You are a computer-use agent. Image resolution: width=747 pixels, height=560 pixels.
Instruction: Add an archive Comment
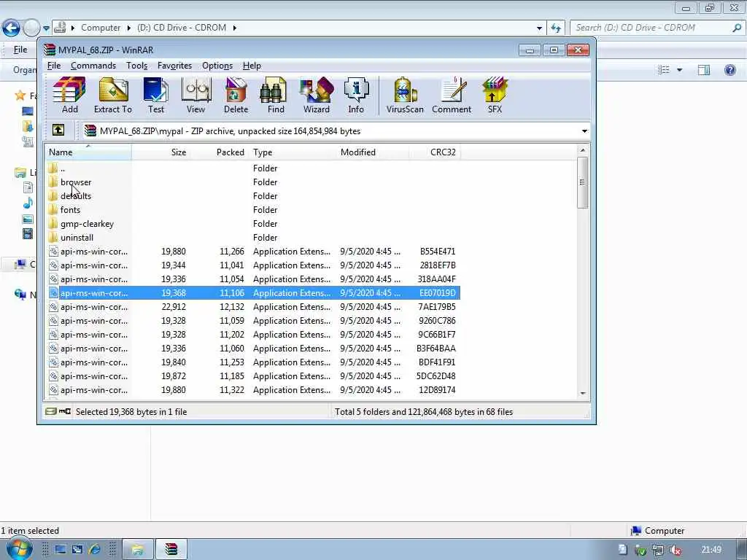452,96
